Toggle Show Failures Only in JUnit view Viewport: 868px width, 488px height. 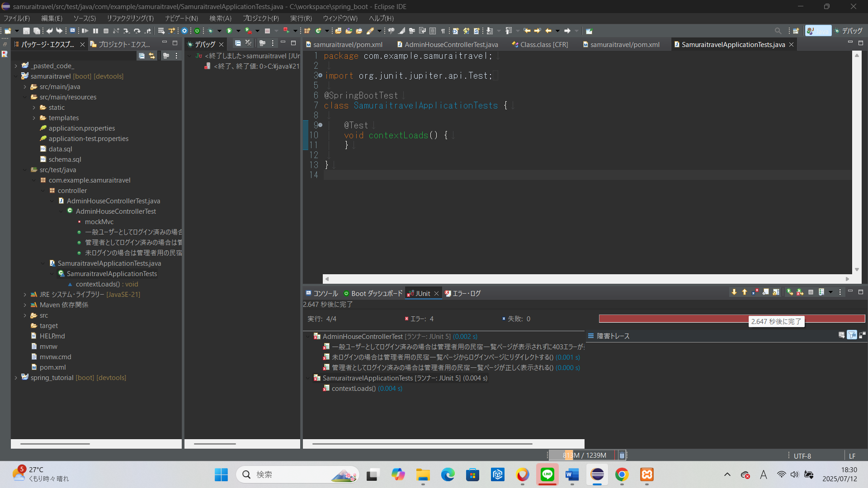point(755,292)
